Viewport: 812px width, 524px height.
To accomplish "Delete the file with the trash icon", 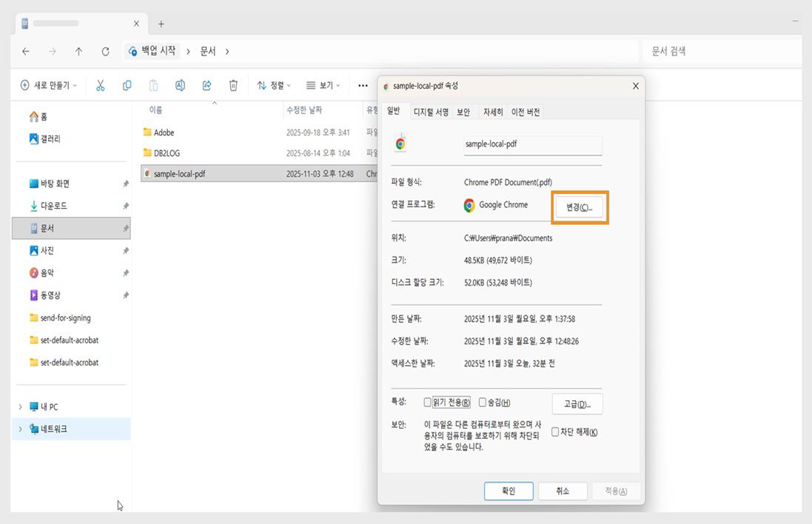I will point(233,85).
